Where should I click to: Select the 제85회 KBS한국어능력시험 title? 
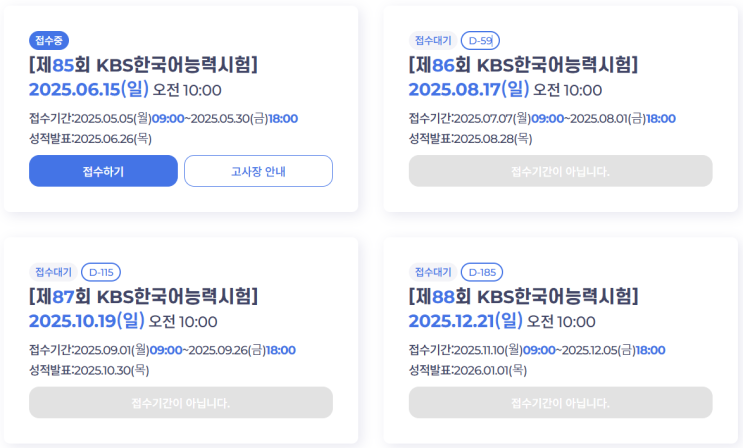(x=144, y=66)
